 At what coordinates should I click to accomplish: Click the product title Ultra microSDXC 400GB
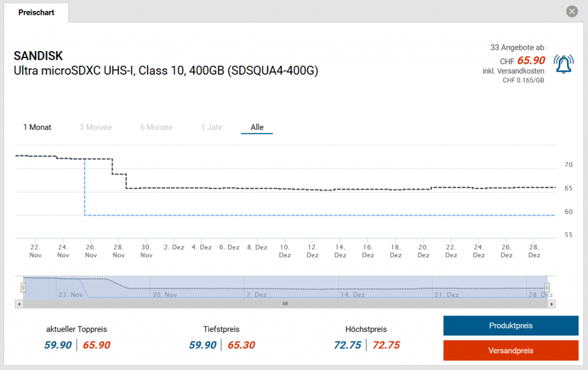coord(166,71)
